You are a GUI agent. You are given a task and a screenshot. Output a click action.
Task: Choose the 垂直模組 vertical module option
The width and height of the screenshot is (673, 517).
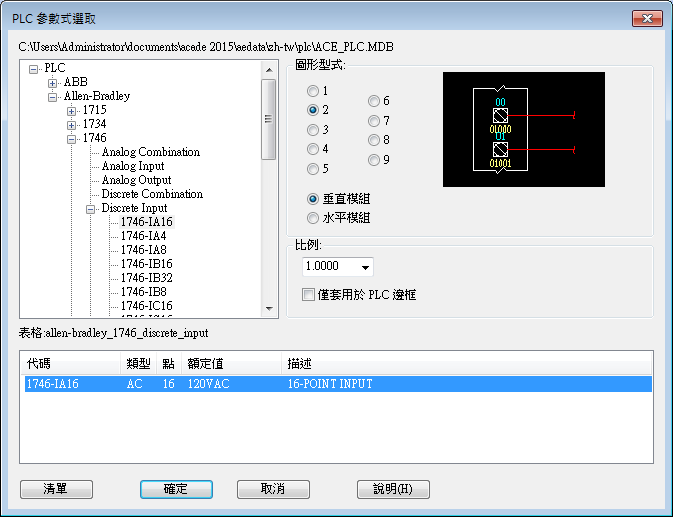click(x=313, y=199)
